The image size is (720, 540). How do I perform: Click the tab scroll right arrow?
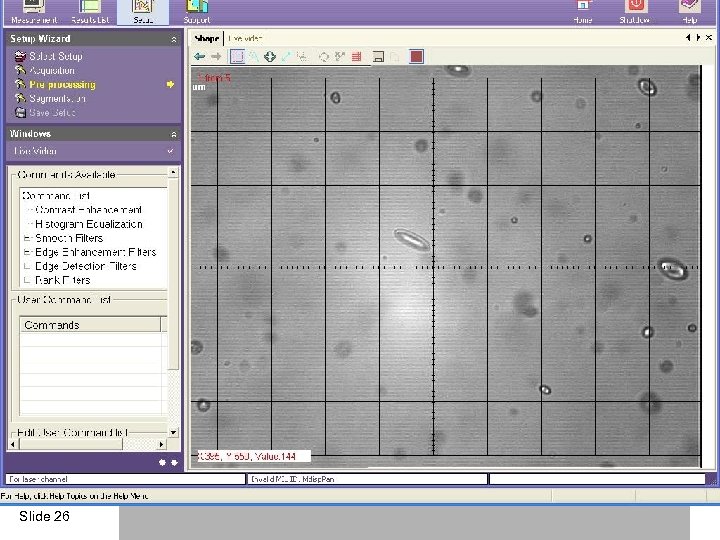point(698,38)
